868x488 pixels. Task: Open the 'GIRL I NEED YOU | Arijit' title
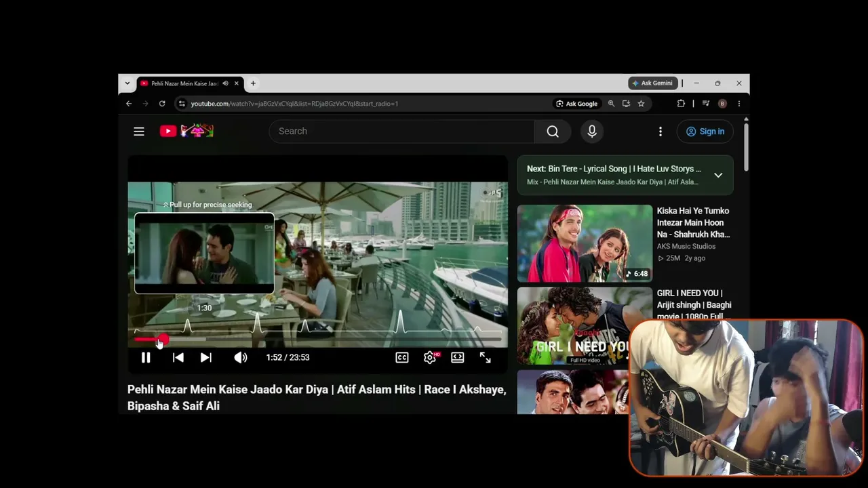tap(694, 304)
